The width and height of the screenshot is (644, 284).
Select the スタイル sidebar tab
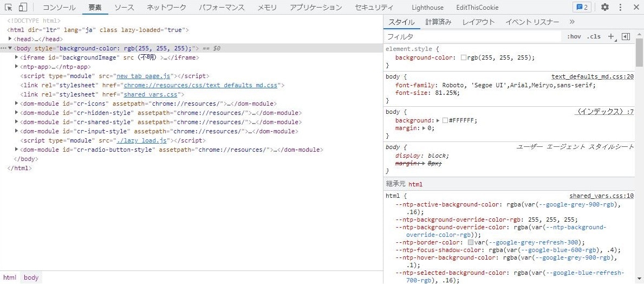pos(402,22)
